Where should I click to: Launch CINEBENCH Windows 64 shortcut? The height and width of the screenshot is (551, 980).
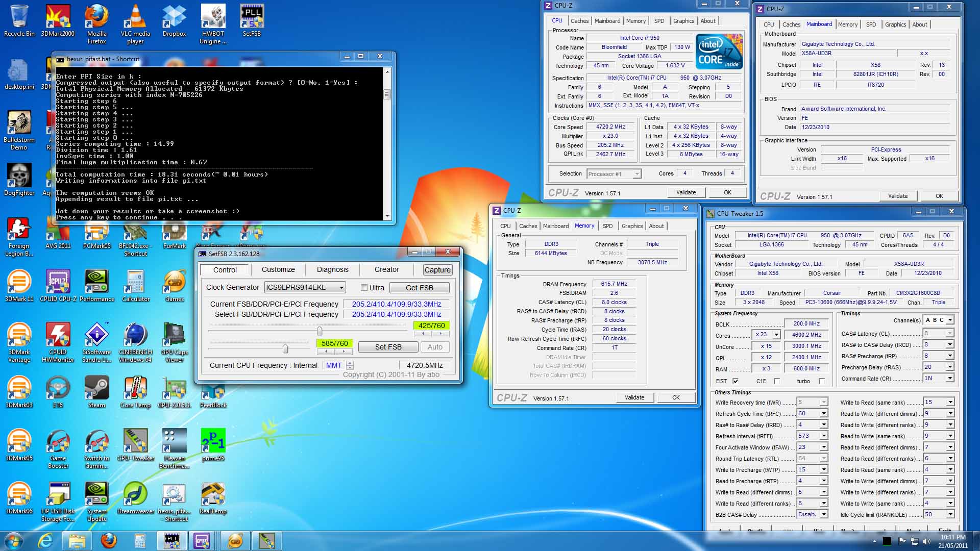pyautogui.click(x=135, y=343)
